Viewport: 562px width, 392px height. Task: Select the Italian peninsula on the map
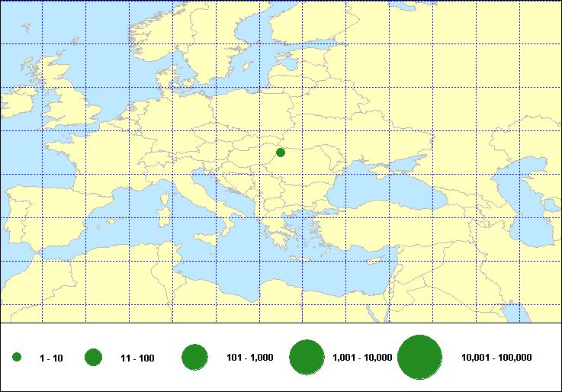[202, 200]
